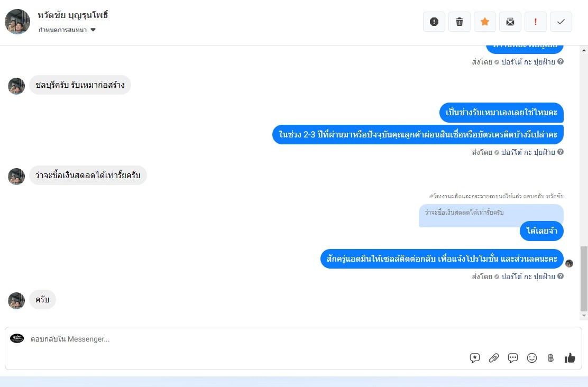Attach a file with the paperclip icon
Screen dimensions: 588x387
point(494,358)
